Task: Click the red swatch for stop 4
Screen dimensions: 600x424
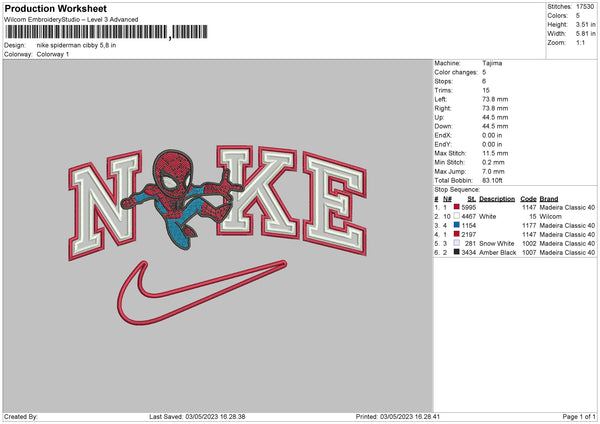Action: (457, 234)
